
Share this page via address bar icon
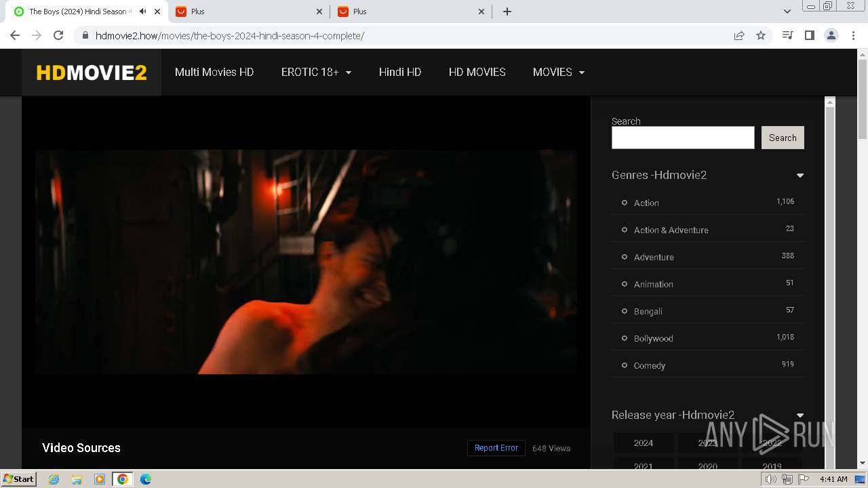click(739, 35)
